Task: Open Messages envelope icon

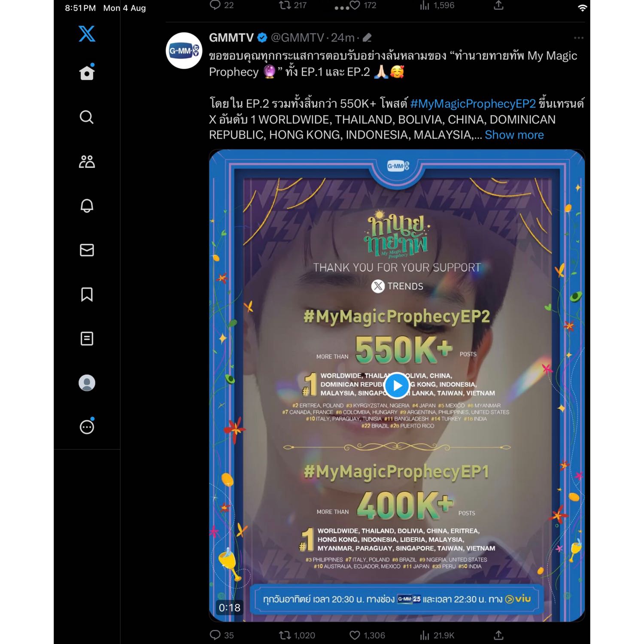Action: point(87,250)
